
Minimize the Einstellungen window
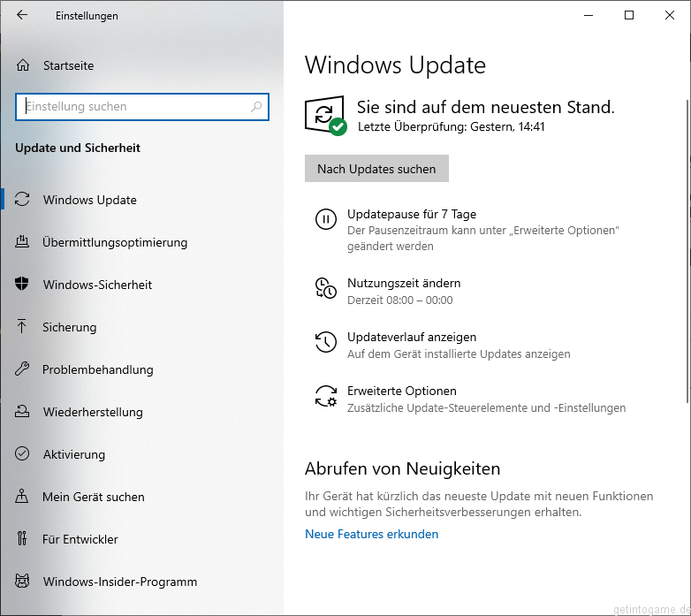[x=588, y=15]
